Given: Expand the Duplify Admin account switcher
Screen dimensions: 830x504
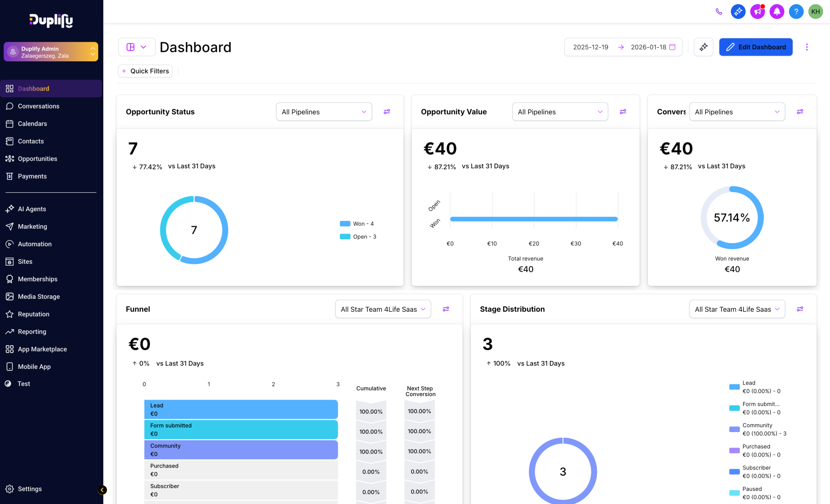Looking at the screenshot, I should pos(51,52).
